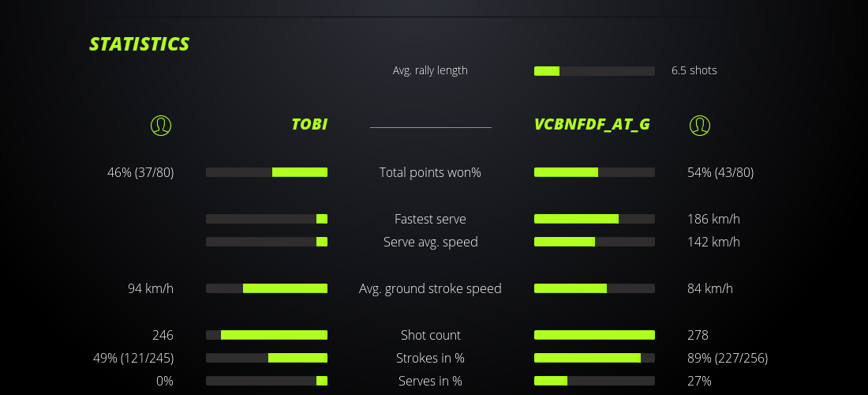Viewport: 868px width, 395px height.
Task: Click the 186 km/h fastest serve value
Action: point(713,219)
